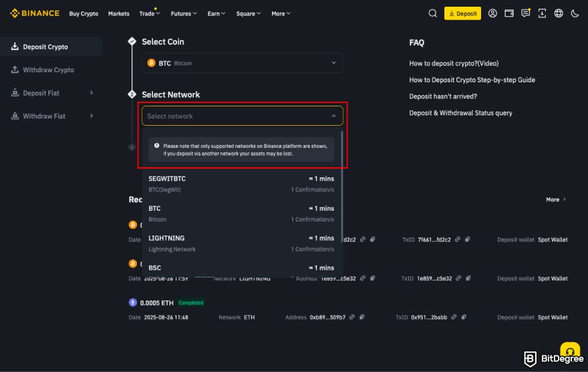The height and width of the screenshot is (372, 588).
Task: Click Ethereum coin icon of 0.0005 ETH
Action: [133, 302]
